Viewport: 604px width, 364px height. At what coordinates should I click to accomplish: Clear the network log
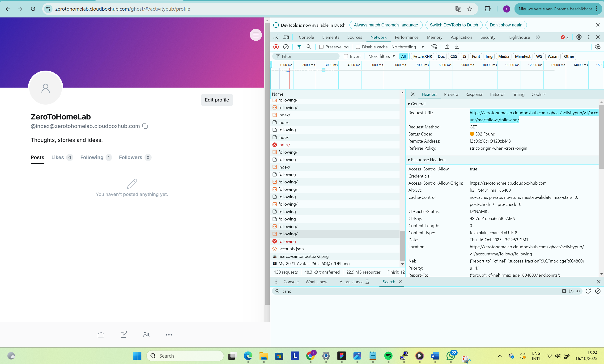click(x=286, y=47)
